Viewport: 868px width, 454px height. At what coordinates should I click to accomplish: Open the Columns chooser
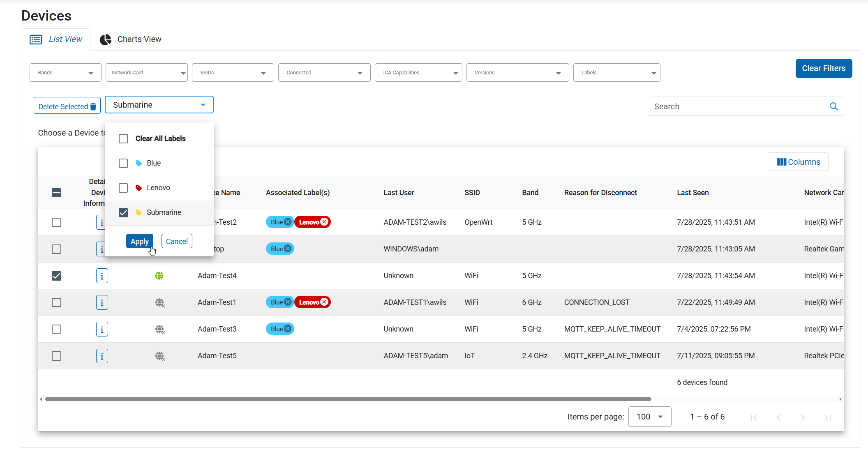[x=798, y=162]
